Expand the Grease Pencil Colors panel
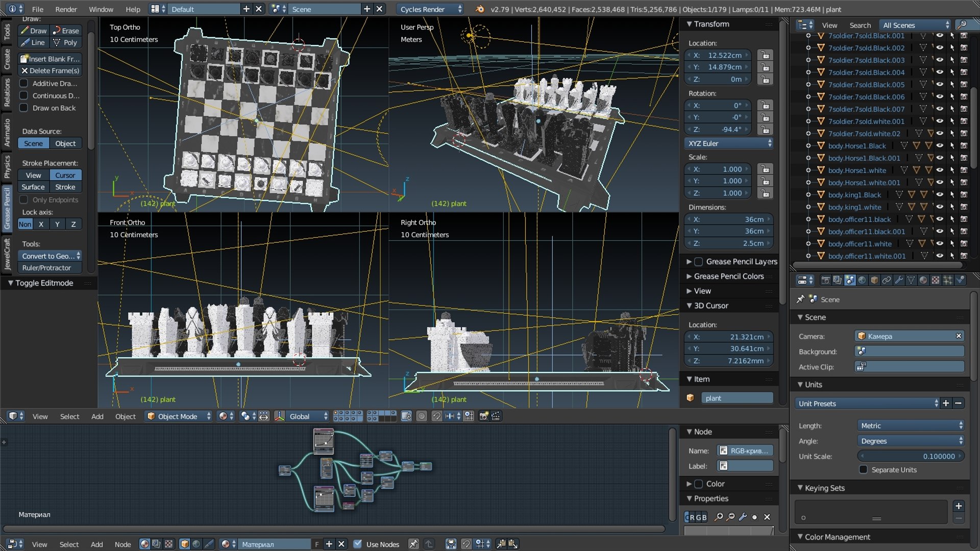Image resolution: width=980 pixels, height=551 pixels. (x=728, y=276)
